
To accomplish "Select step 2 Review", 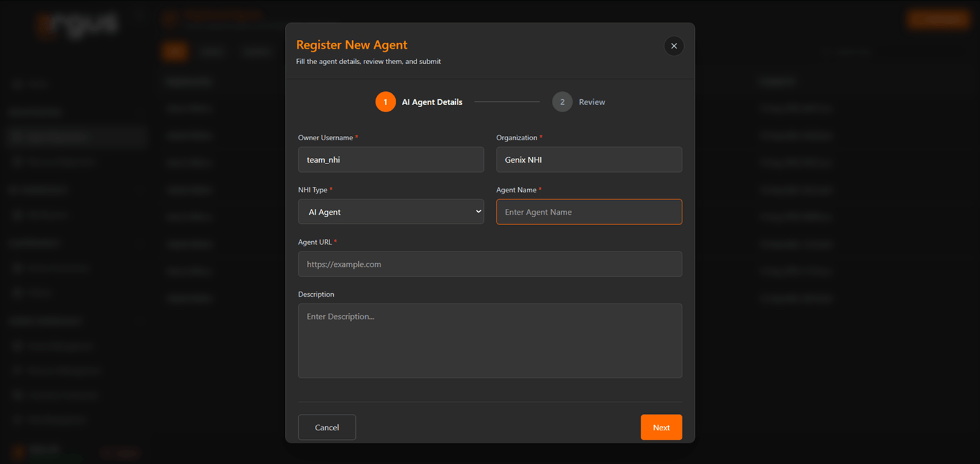I will [x=579, y=102].
